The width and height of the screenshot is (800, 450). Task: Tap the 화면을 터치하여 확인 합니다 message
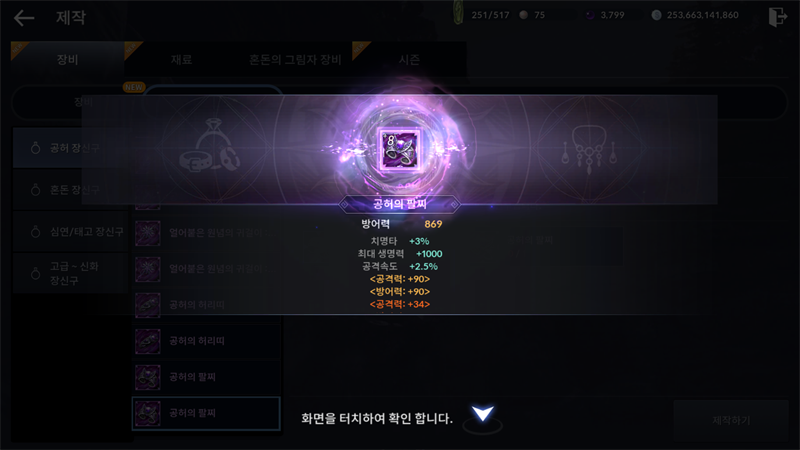point(377,418)
